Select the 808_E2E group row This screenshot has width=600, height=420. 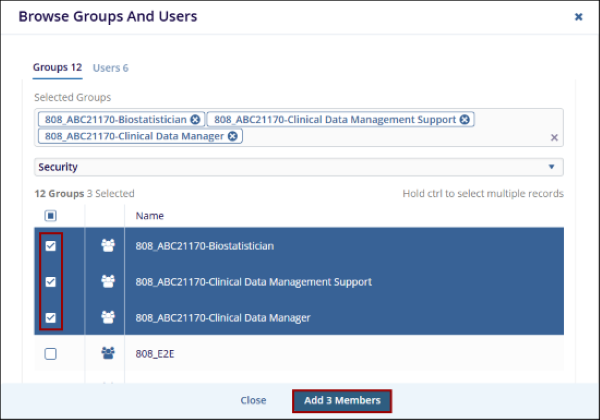300,353
